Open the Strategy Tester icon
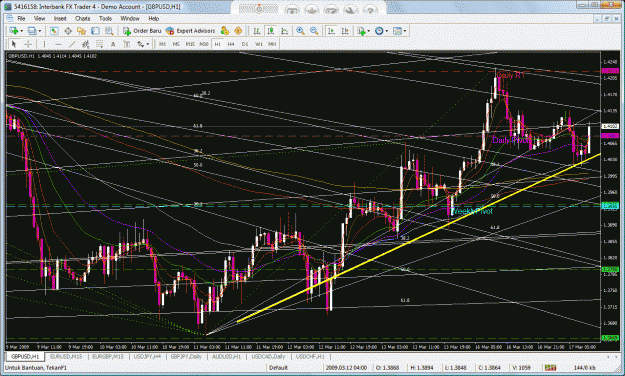Viewport: 625px width, 376px height. click(x=108, y=31)
